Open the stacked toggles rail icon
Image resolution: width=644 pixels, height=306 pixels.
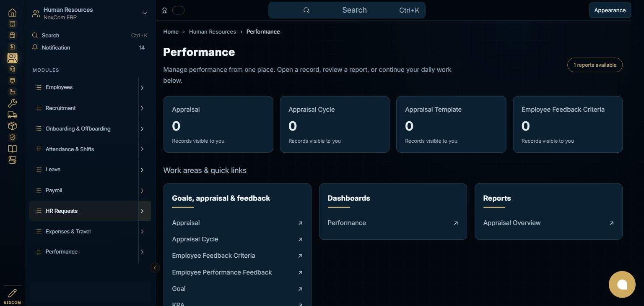(x=12, y=160)
